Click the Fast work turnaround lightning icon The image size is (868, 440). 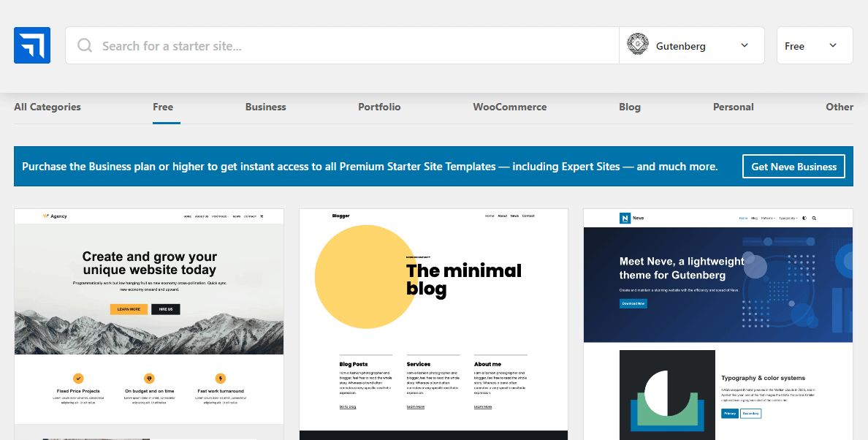tap(221, 379)
